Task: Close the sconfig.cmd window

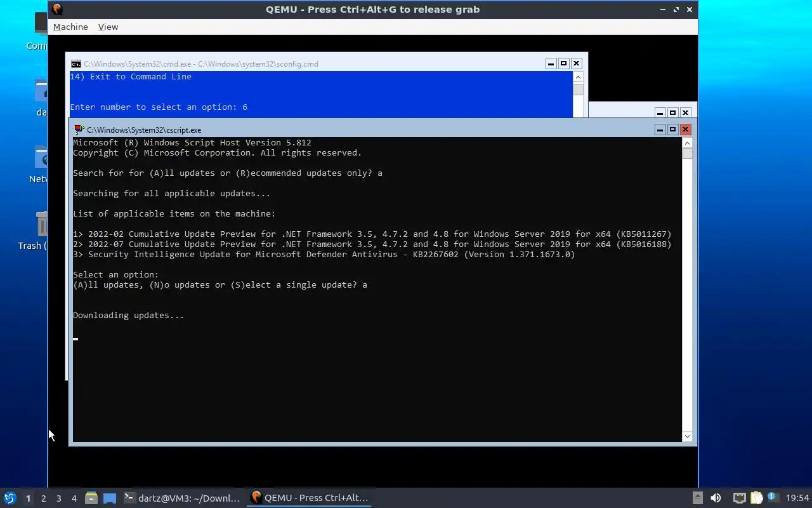Action: (x=576, y=63)
